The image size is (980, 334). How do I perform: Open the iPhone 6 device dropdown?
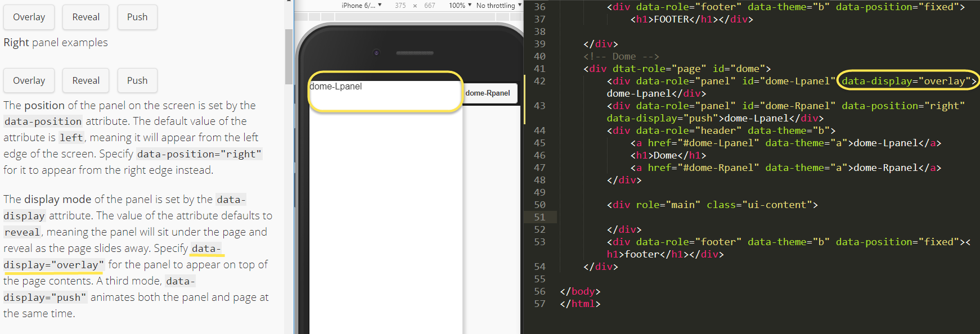[x=361, y=5]
